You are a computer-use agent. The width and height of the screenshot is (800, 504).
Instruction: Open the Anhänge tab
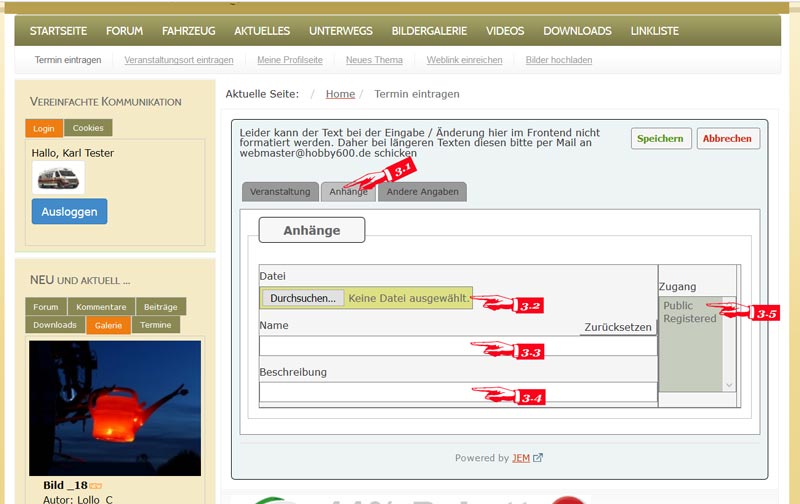(x=348, y=191)
